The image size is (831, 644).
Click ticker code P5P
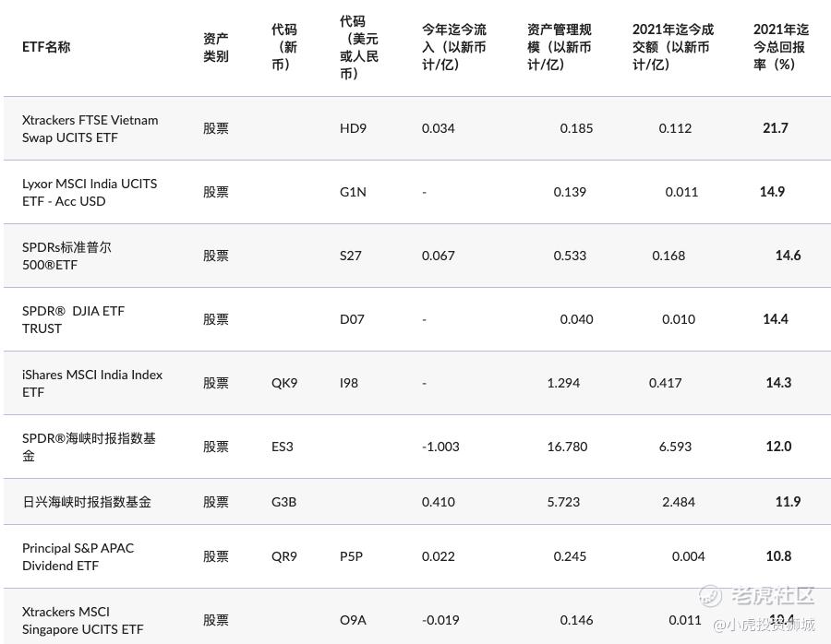(351, 556)
